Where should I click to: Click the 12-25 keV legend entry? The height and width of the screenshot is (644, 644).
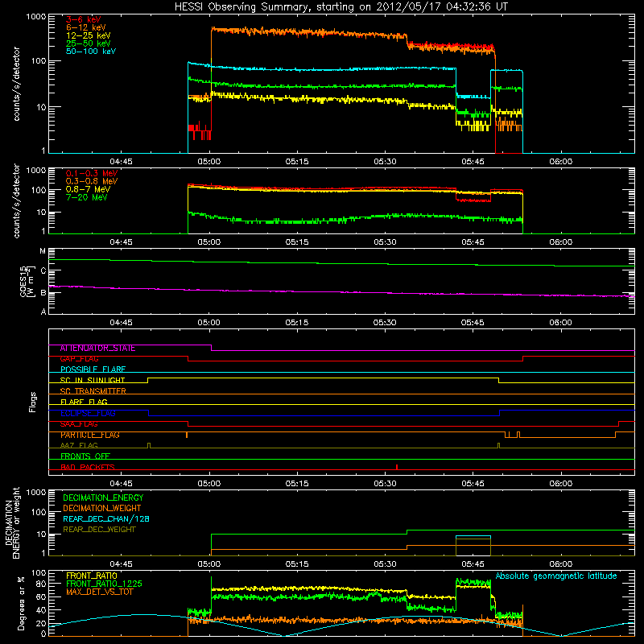pyautogui.click(x=89, y=35)
